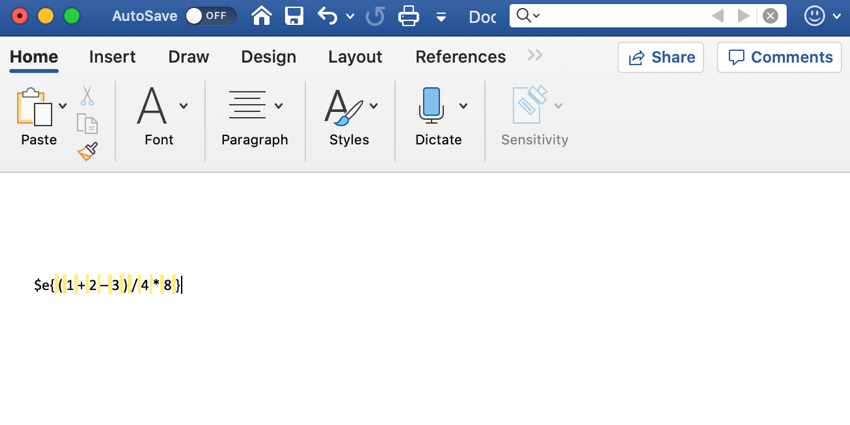Start Dictate microphone
850x425 pixels.
pos(432,106)
